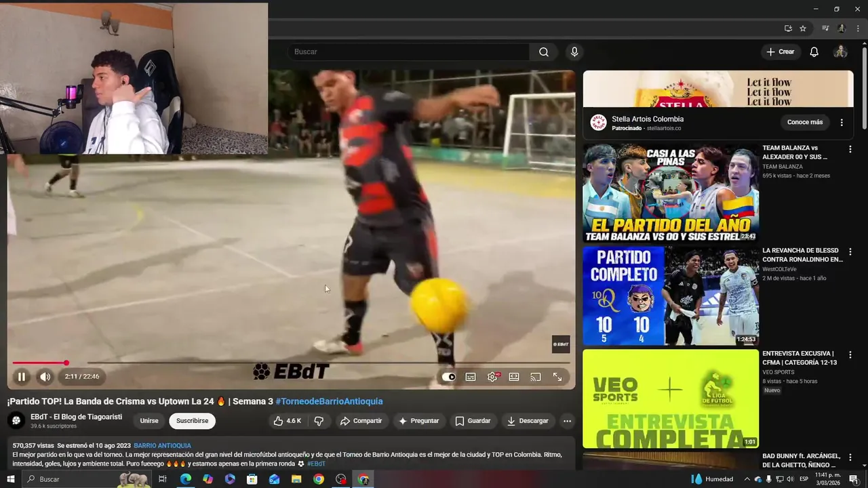Switch to theater mode
This screenshot has width=868, height=488.
[x=514, y=377]
